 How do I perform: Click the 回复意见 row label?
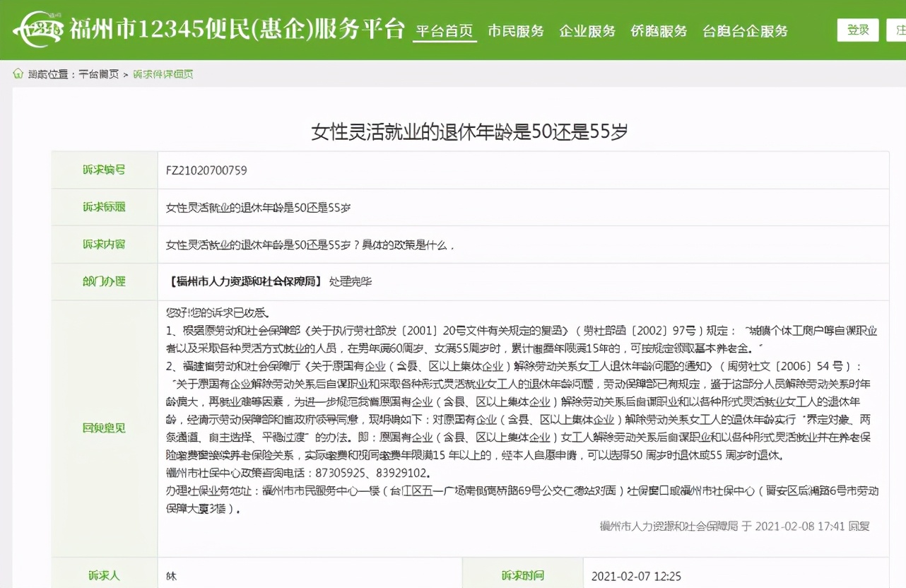pyautogui.click(x=104, y=426)
